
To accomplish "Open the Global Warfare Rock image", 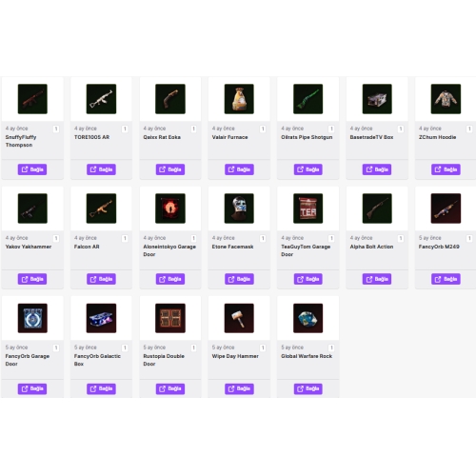I will tap(307, 318).
